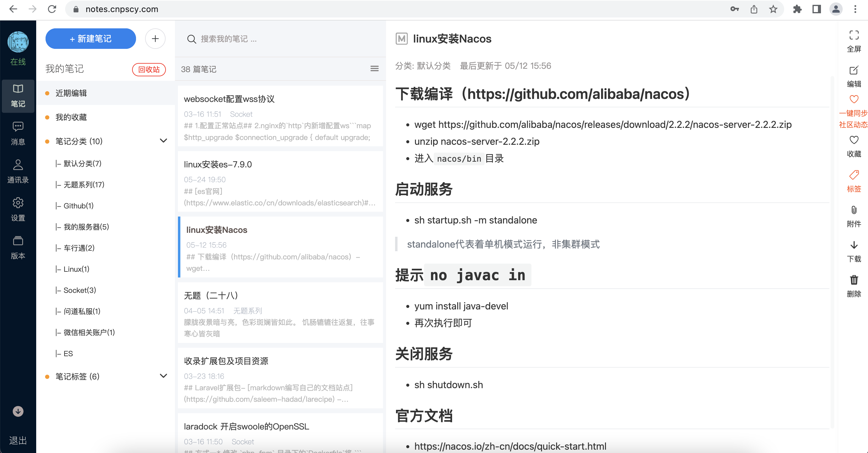Click the one-key sync heart icon
This screenshot has width=868, height=453.
[x=854, y=100]
